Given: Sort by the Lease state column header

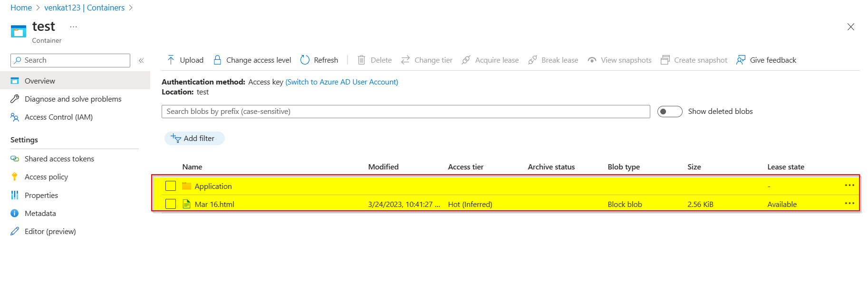Looking at the screenshot, I should (786, 167).
